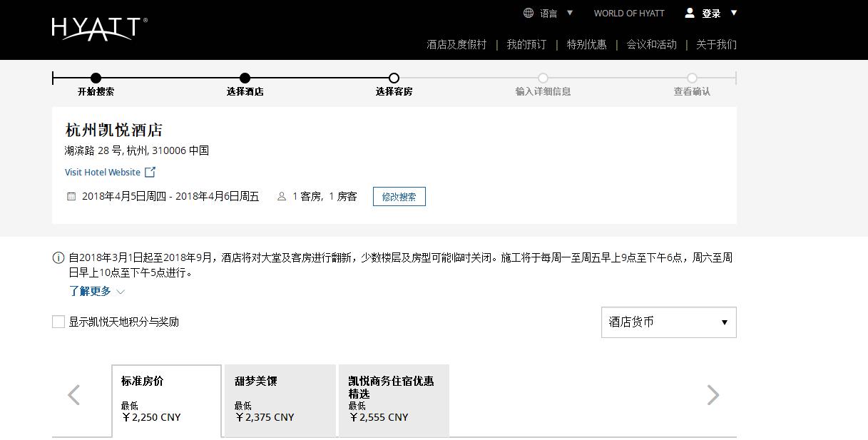Open 酒店及度假村 menu
Image resolution: width=868 pixels, height=440 pixels.
coord(456,44)
